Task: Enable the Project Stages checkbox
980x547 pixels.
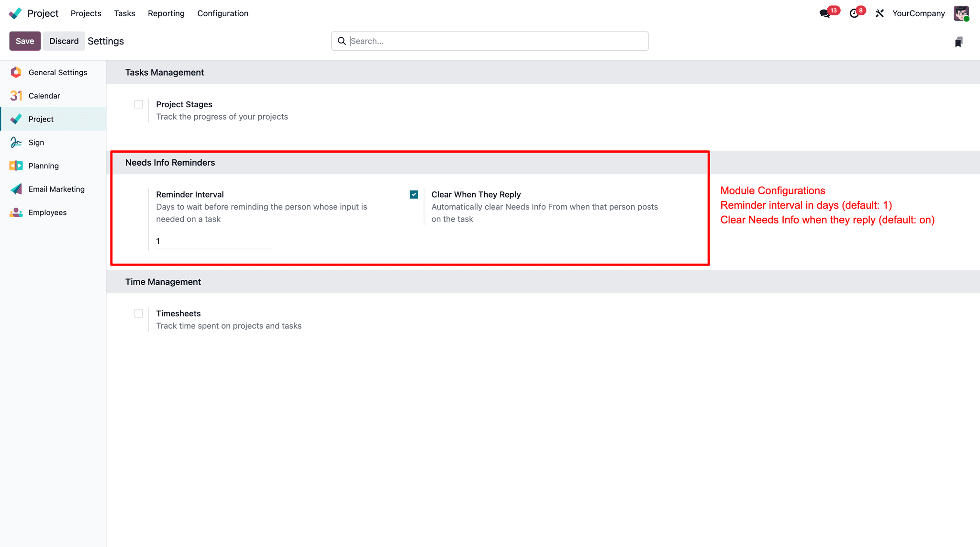Action: point(139,104)
